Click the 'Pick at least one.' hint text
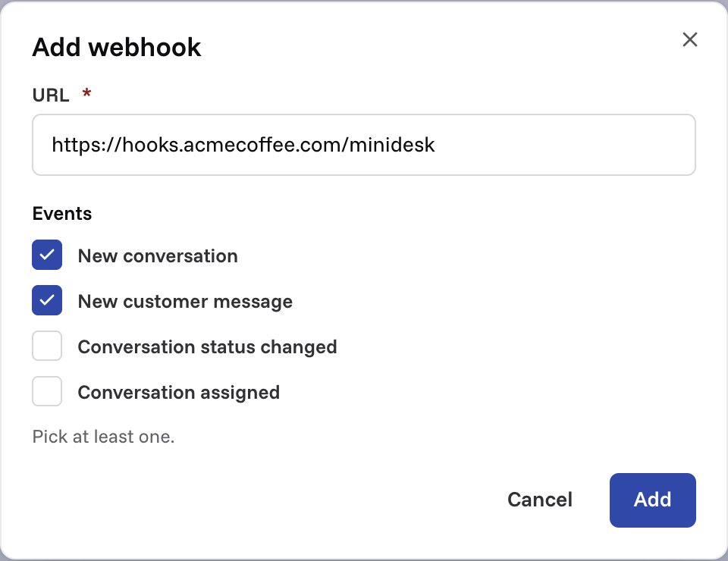The height and width of the screenshot is (561, 728). [104, 437]
